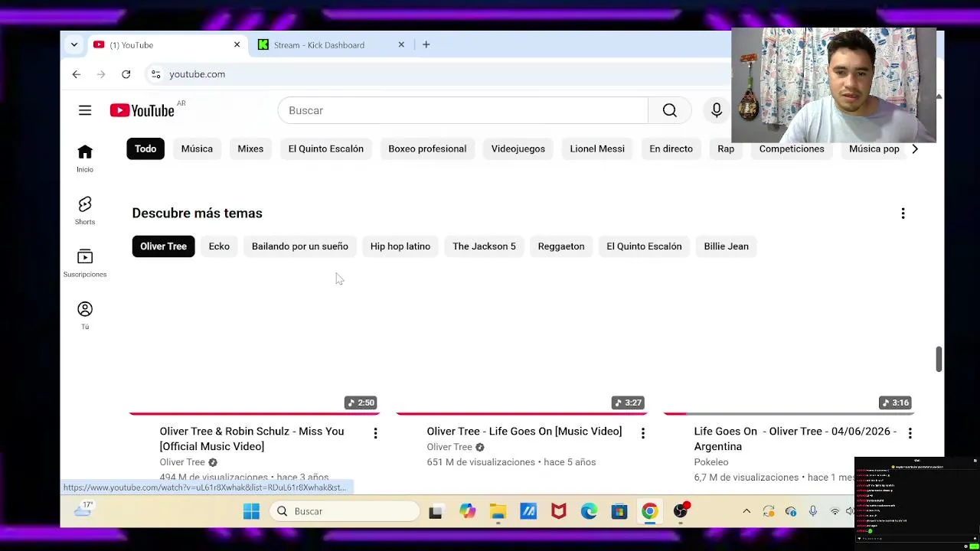Viewport: 980px width, 551px height.
Task: Filter the feed by Mixes
Action: coord(250,149)
